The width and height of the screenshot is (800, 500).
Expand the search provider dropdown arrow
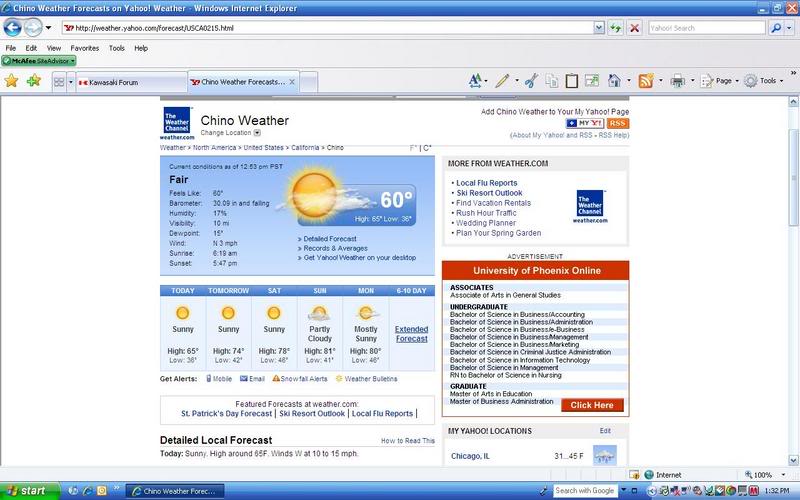789,28
